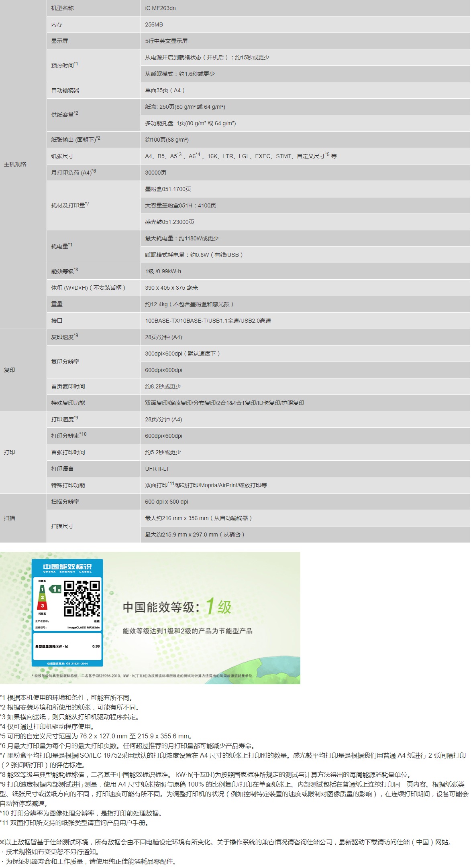Select the 复印 category cell
The height and width of the screenshot is (868, 471).
coord(10,370)
